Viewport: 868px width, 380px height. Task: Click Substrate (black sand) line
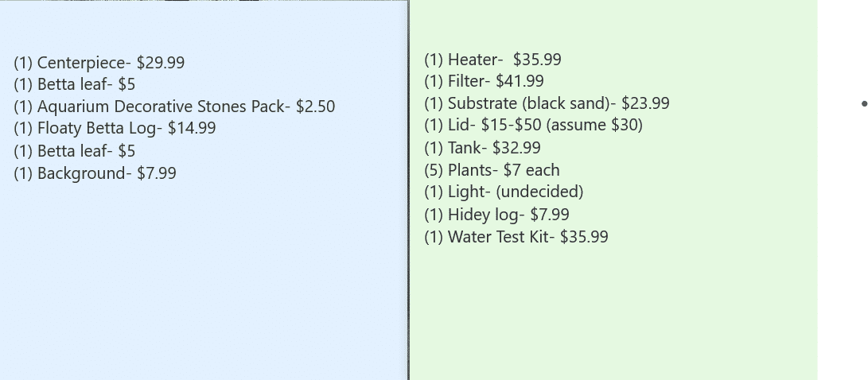(x=547, y=103)
